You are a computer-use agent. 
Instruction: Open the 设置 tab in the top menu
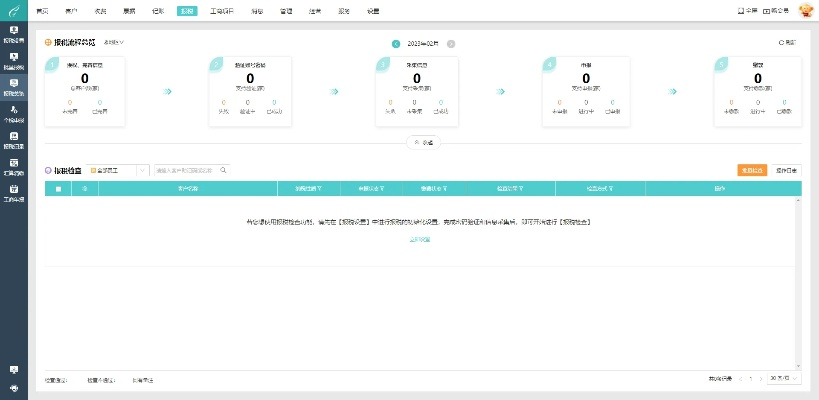(373, 10)
